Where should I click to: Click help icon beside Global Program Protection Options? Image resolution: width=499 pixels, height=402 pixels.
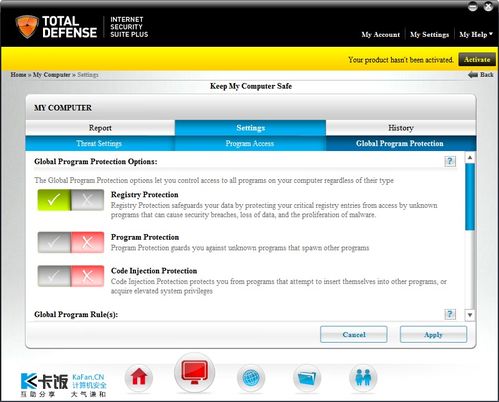tap(450, 161)
